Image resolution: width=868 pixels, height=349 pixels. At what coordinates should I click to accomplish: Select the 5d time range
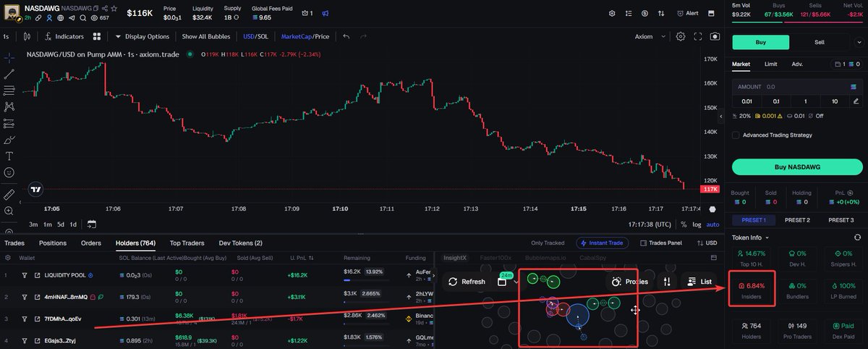coord(61,224)
